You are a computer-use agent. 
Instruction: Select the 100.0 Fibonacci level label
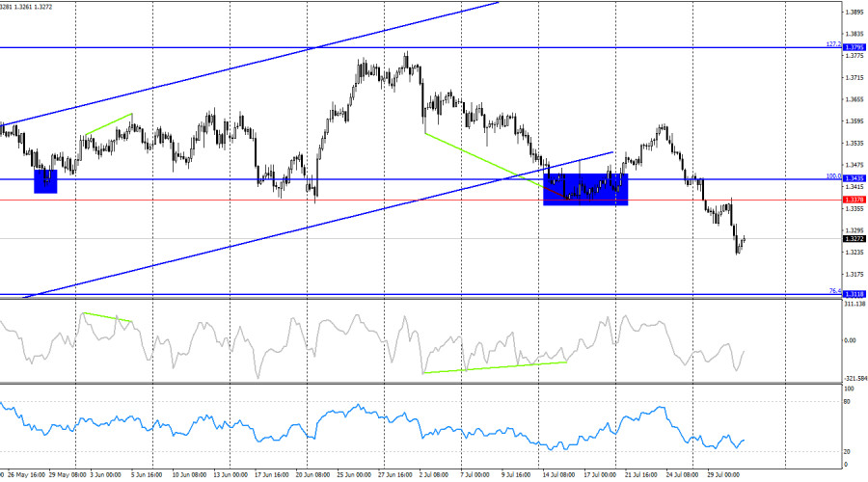point(833,176)
